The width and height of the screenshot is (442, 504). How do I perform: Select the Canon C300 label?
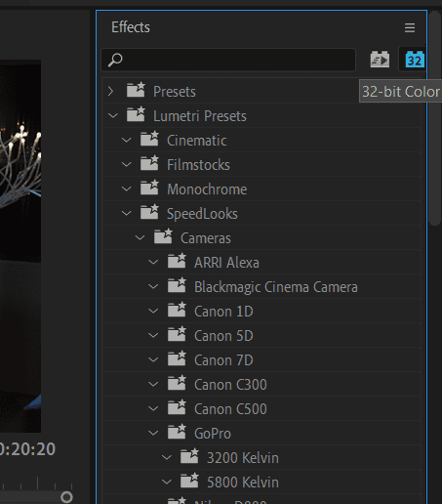[230, 385]
